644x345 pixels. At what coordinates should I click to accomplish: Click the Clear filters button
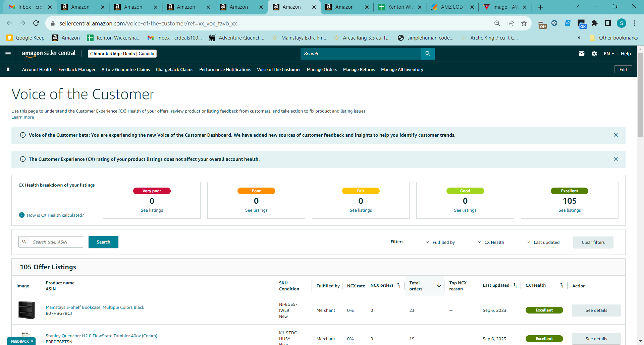pos(593,242)
